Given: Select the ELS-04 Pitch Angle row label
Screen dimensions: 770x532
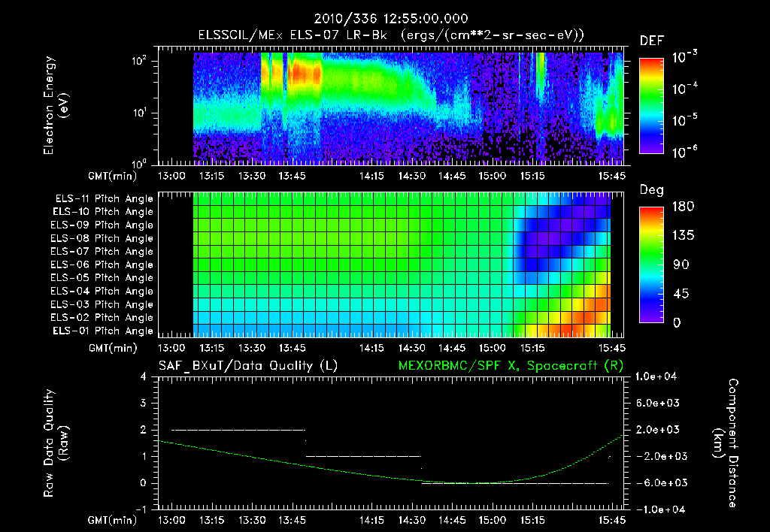Looking at the screenshot, I should (x=102, y=291).
